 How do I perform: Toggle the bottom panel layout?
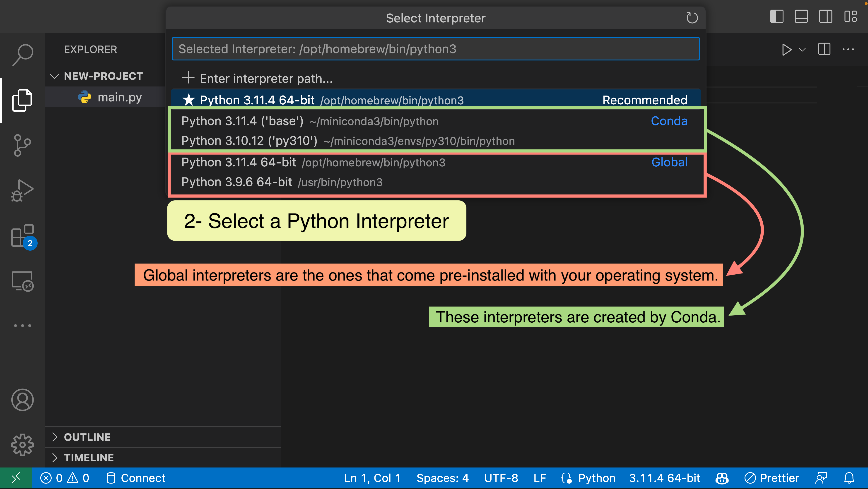[x=801, y=17]
